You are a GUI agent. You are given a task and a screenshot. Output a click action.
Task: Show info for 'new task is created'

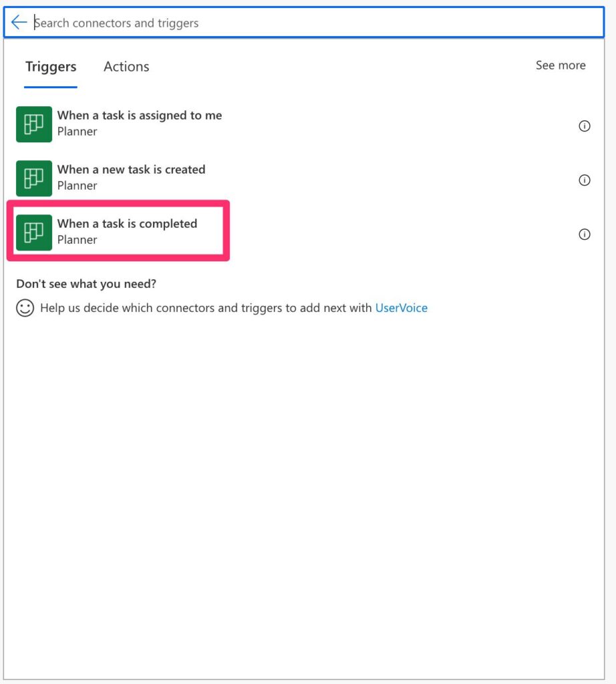coord(584,180)
